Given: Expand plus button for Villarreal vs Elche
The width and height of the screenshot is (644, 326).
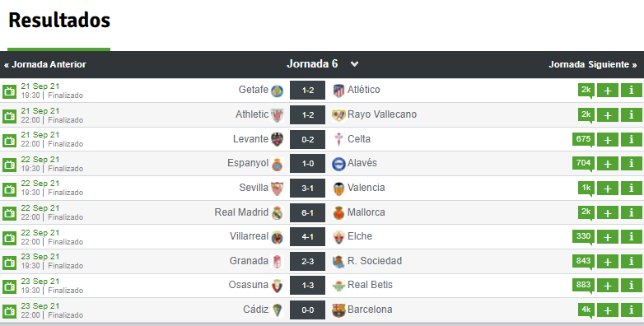Looking at the screenshot, I should click(608, 237).
